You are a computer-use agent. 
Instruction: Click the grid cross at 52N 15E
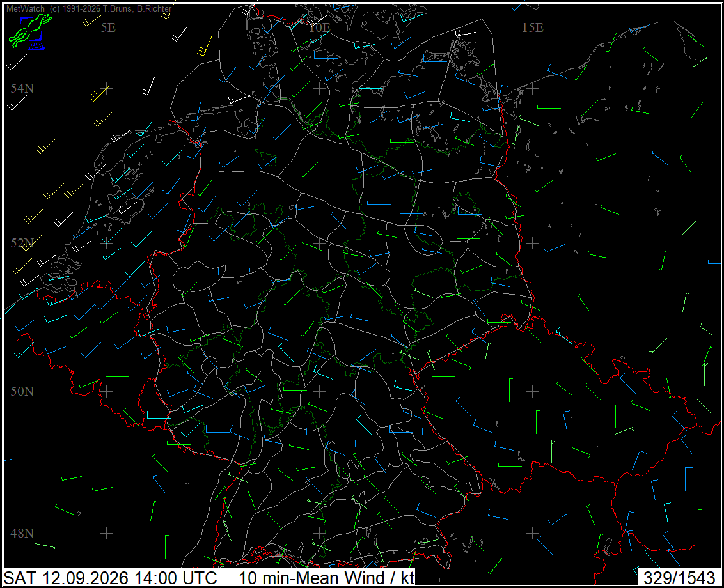532,243
